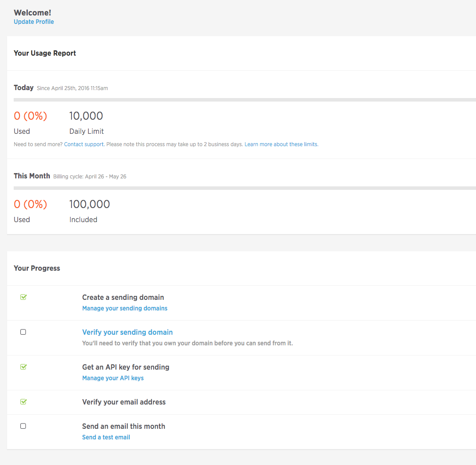This screenshot has height=465, width=476.
Task: Click the Verify your email address text
Action: coord(124,402)
